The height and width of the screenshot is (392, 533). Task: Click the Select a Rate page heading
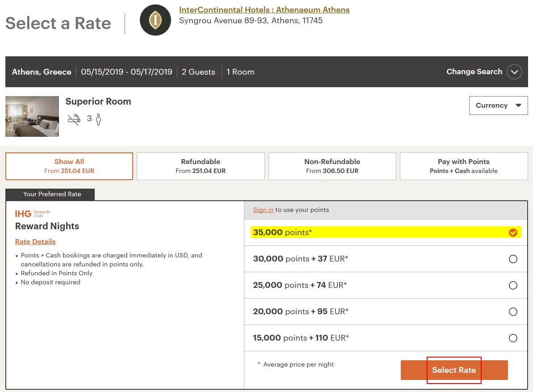click(x=58, y=23)
